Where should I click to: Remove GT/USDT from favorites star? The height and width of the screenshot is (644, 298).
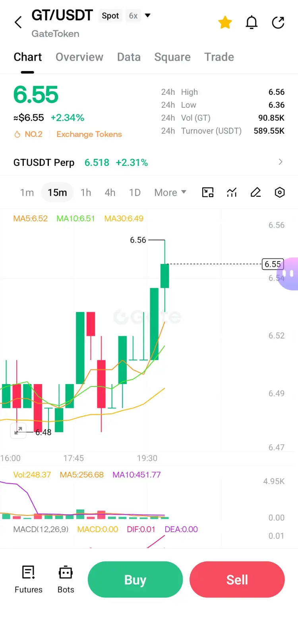(225, 23)
